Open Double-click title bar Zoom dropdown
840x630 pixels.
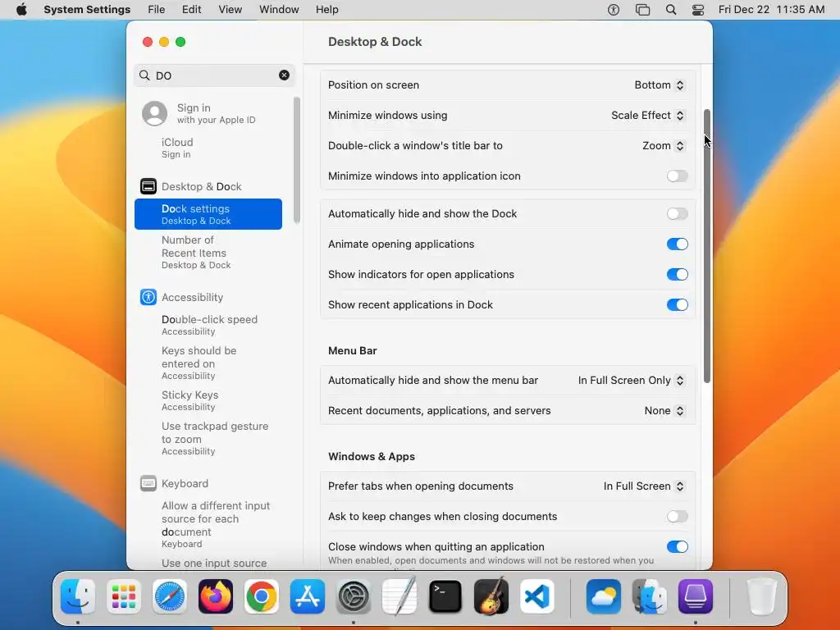(663, 146)
